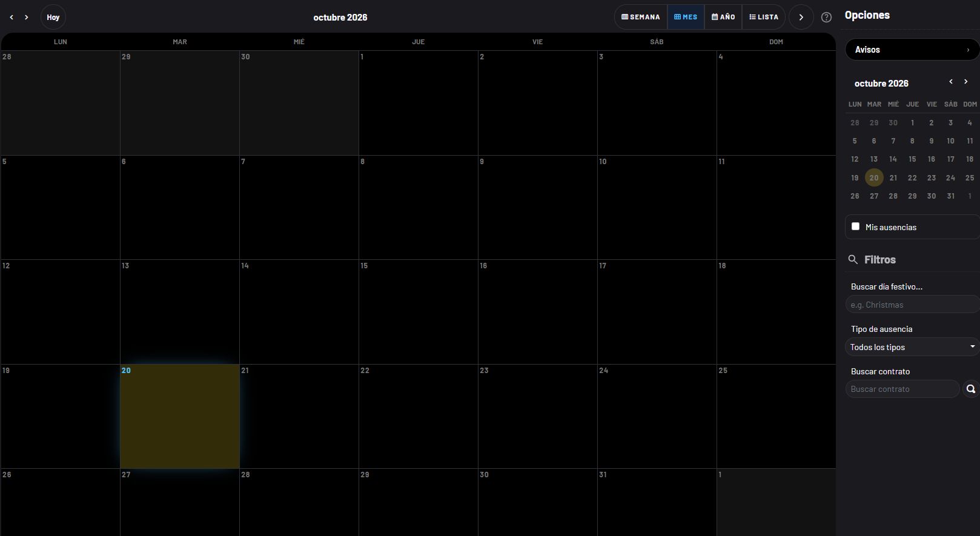Click the search contract magnifier button

tap(971, 389)
